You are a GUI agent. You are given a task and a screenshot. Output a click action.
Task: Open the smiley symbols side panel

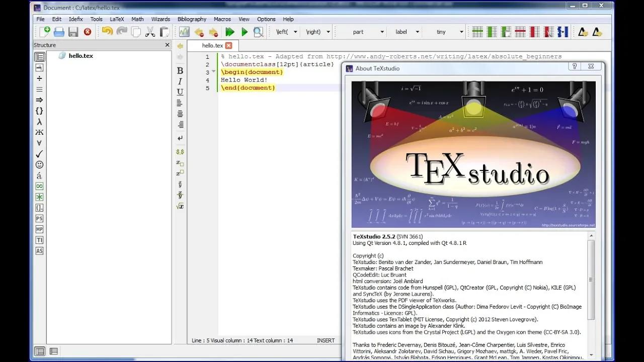pos(39,164)
